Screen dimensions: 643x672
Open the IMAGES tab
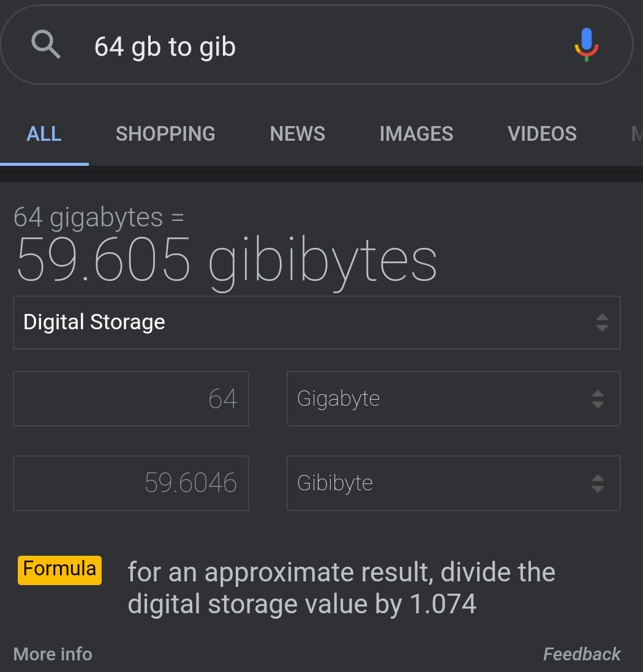416,134
